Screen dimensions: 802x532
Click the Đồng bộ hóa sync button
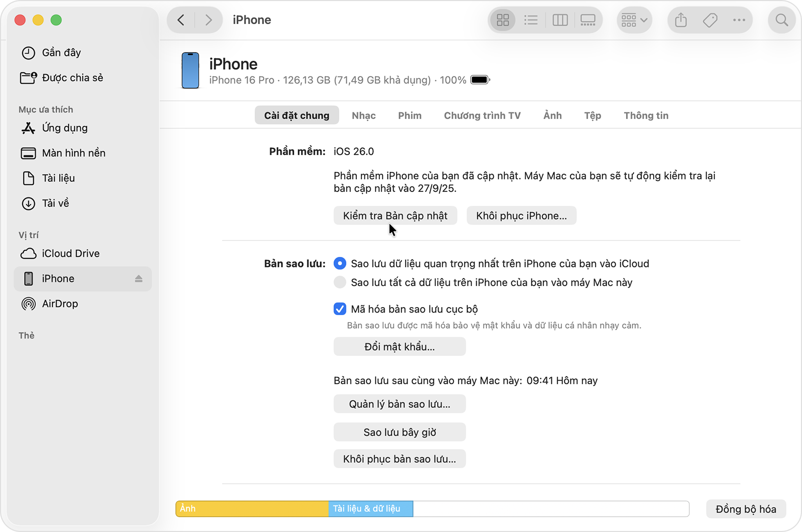pyautogui.click(x=746, y=509)
